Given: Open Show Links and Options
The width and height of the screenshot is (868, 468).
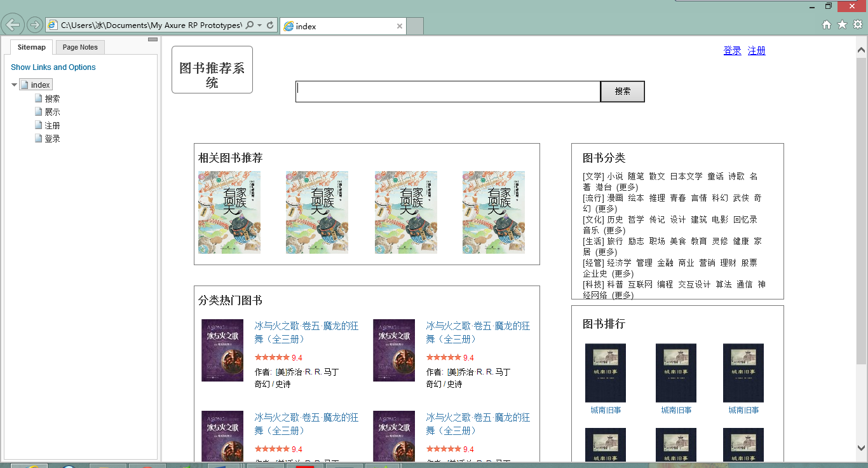Looking at the screenshot, I should [53, 67].
